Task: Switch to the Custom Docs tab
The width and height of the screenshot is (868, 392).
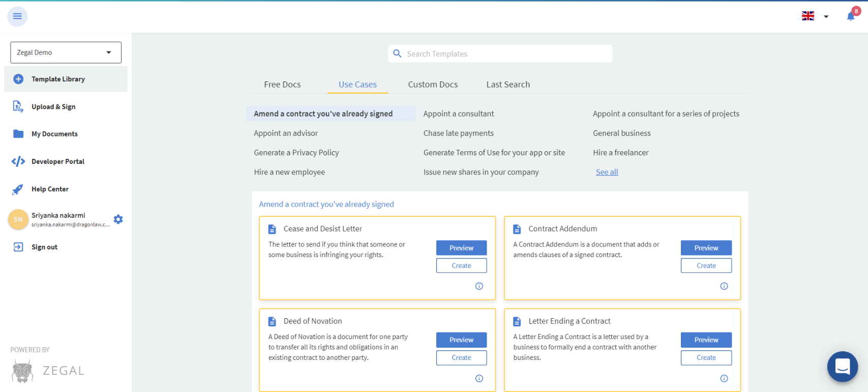Action: point(433,85)
